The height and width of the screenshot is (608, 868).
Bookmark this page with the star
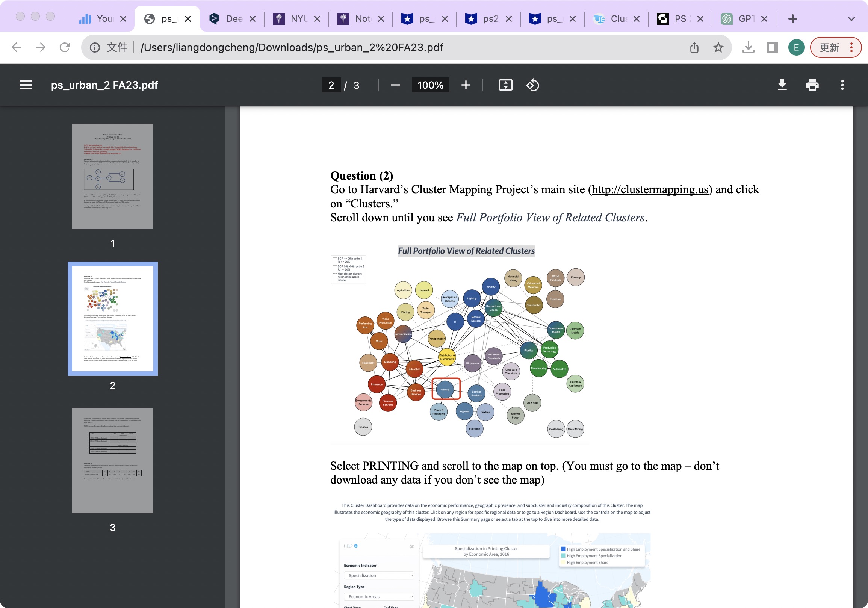coord(718,47)
